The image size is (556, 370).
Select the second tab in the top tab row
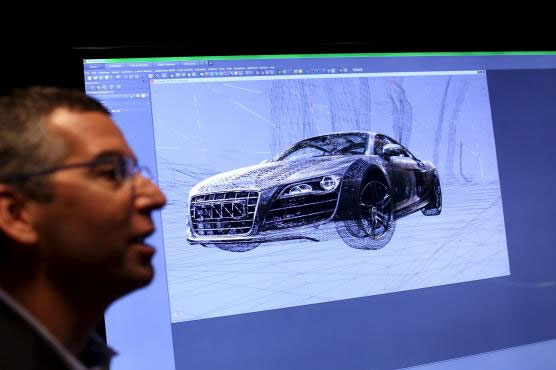pos(115,66)
